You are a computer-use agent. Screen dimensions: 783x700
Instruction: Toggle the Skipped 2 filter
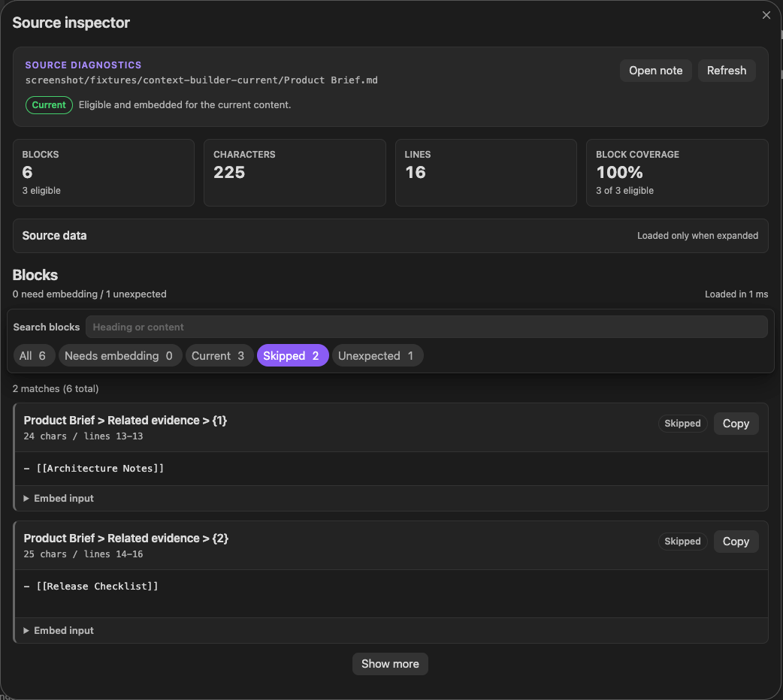292,356
